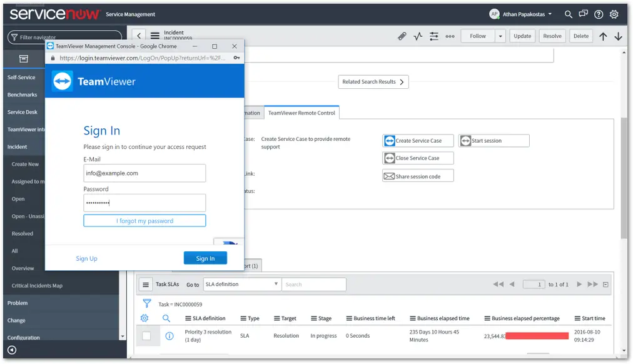The height and width of the screenshot is (364, 633).
Task: Jump to first page double-left arrows
Action: 498,284
